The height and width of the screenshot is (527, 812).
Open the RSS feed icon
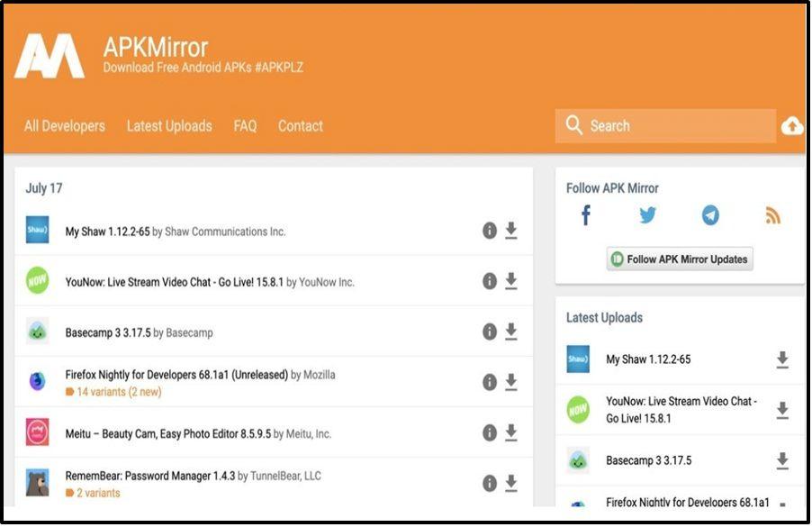click(772, 215)
